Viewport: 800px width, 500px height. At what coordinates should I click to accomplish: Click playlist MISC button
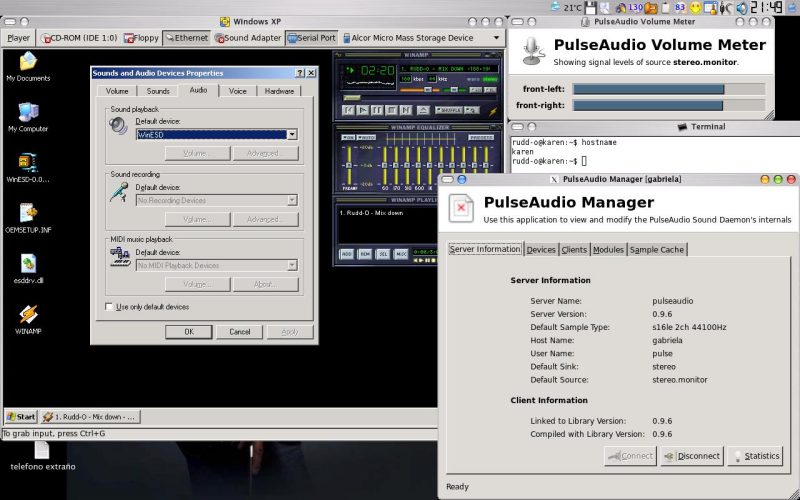(402, 254)
